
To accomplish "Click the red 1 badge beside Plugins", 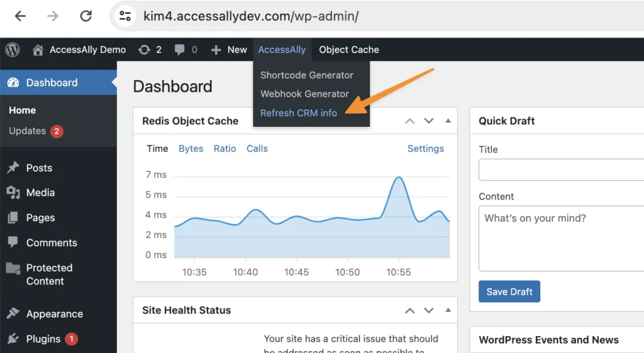I will pyautogui.click(x=72, y=339).
